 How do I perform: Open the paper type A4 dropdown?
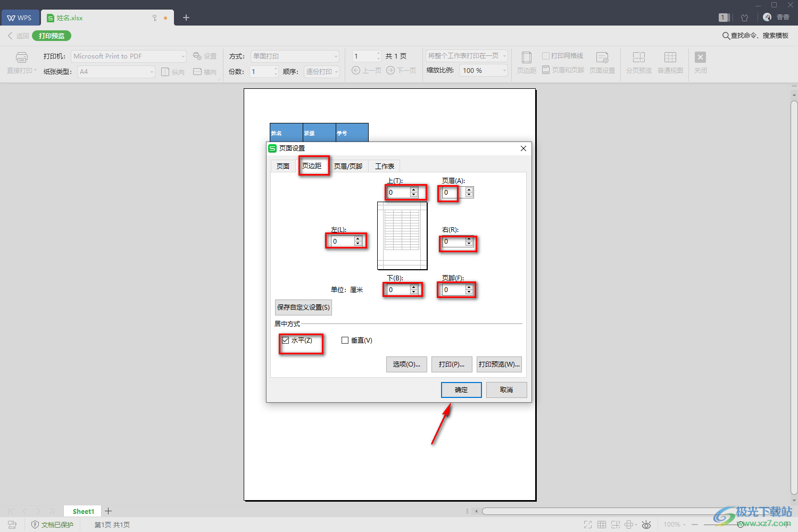(116, 71)
